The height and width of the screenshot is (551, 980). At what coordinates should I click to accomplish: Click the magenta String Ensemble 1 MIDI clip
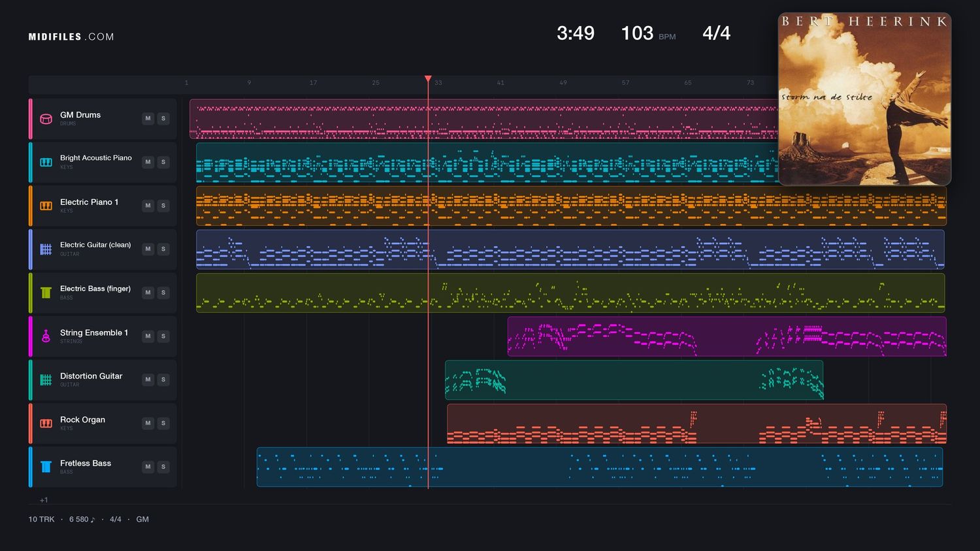pyautogui.click(x=727, y=336)
